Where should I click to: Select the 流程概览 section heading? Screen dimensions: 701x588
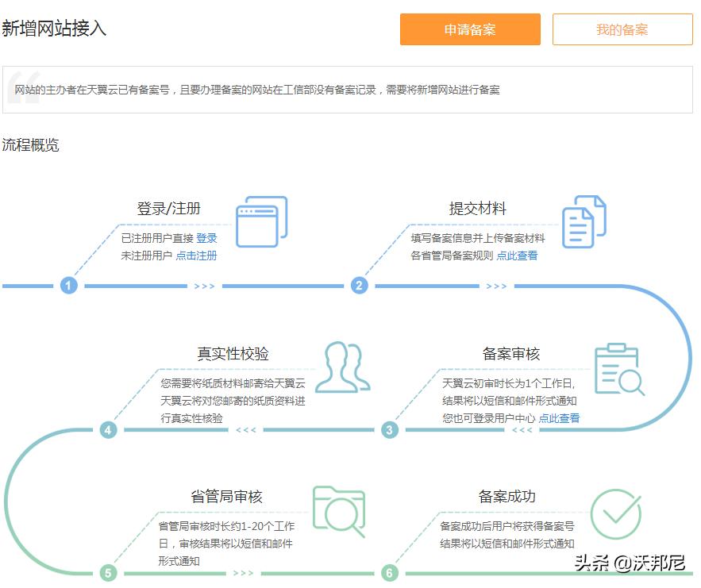(32, 145)
